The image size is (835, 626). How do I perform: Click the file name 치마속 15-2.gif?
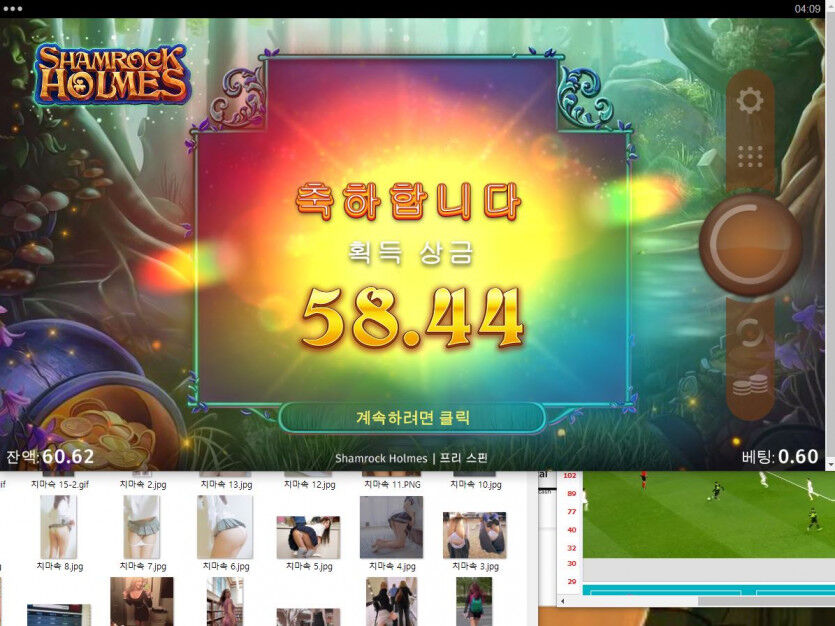point(60,484)
